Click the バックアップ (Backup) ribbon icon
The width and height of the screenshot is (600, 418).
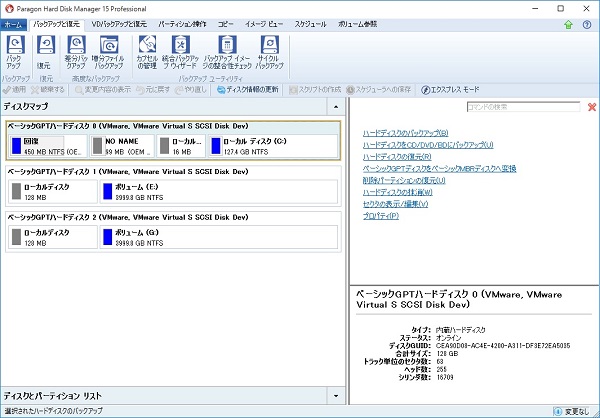(15, 52)
